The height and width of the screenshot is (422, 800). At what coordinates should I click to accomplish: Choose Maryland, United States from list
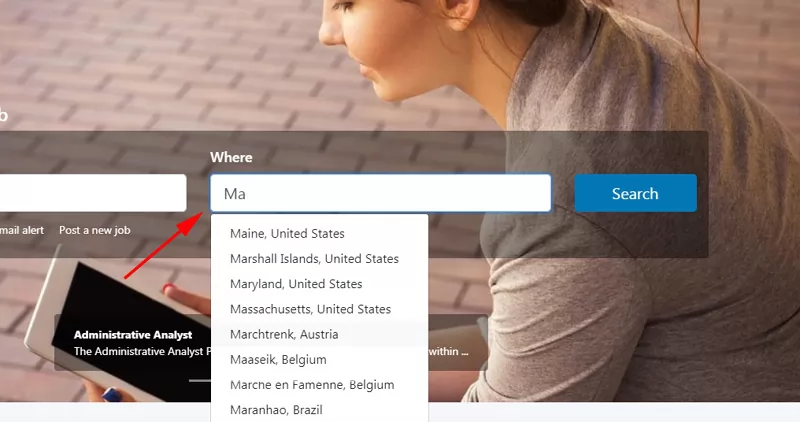(x=319, y=284)
